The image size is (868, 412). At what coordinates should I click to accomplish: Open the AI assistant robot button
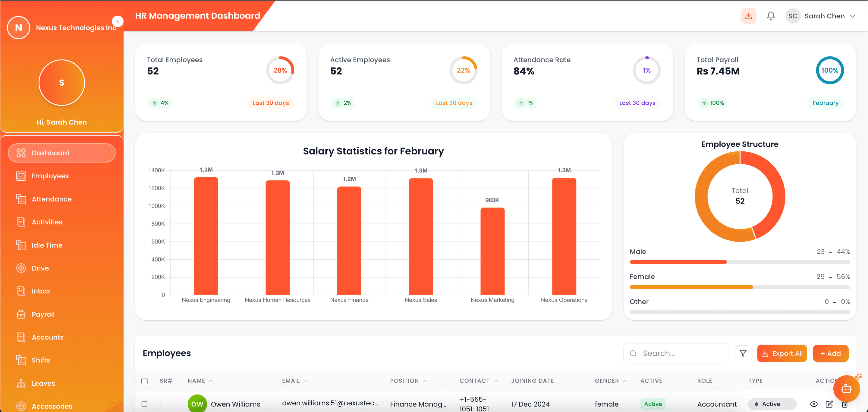tap(846, 389)
